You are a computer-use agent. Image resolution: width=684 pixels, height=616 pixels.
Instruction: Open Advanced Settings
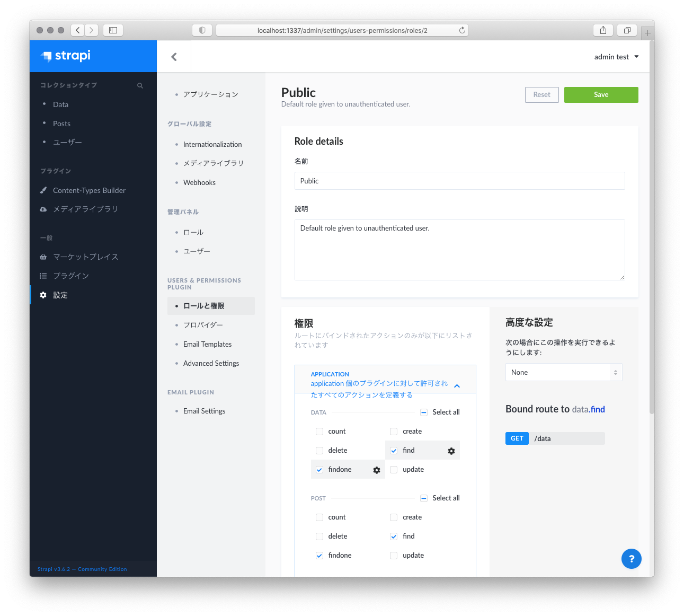click(211, 363)
